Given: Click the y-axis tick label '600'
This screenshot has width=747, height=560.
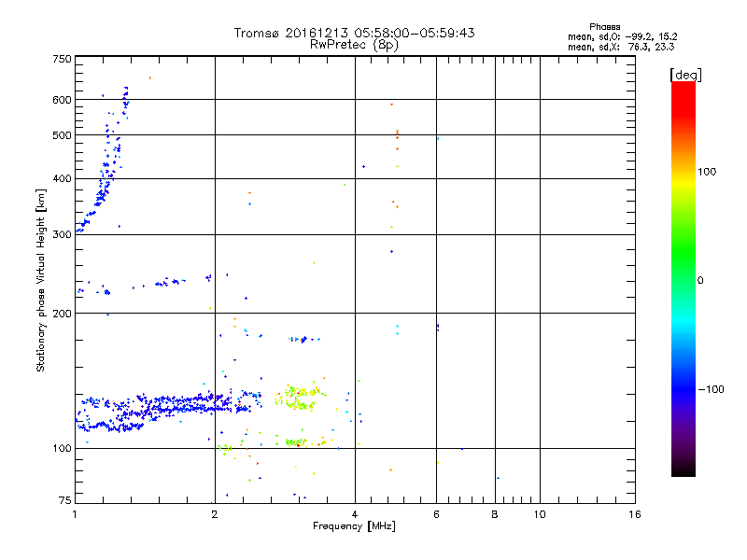Looking at the screenshot, I should 62,100.
